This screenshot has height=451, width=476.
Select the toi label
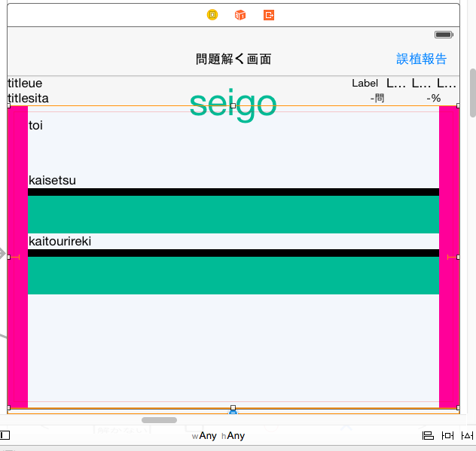(35, 125)
